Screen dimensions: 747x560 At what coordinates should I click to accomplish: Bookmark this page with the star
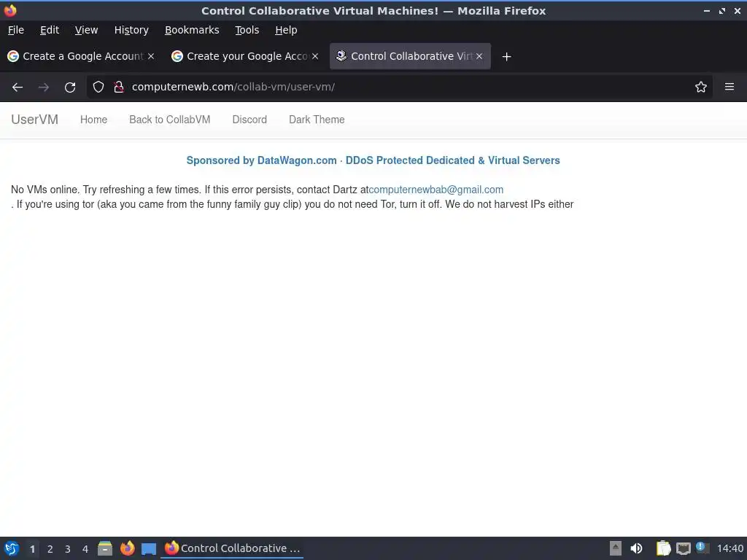701,87
